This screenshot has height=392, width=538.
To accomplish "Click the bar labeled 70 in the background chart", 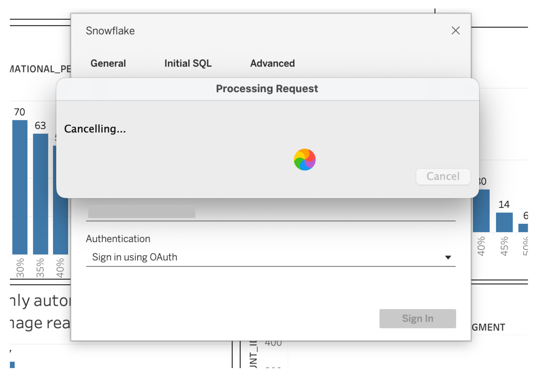I will coord(20,187).
